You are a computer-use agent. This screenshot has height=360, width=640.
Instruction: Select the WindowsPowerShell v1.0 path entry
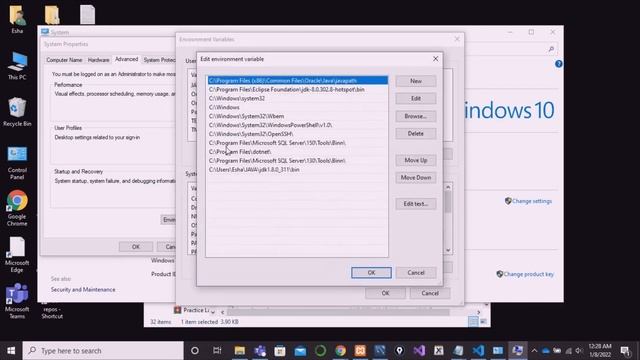point(298,125)
